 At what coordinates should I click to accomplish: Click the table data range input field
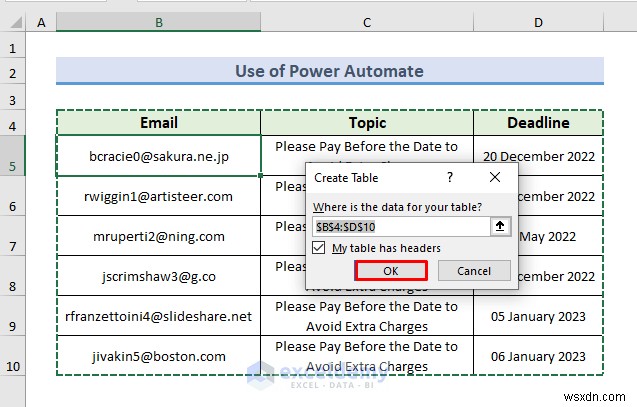401,227
